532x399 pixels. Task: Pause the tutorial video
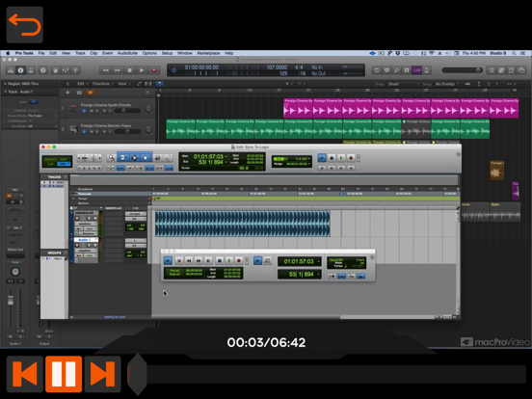click(64, 374)
